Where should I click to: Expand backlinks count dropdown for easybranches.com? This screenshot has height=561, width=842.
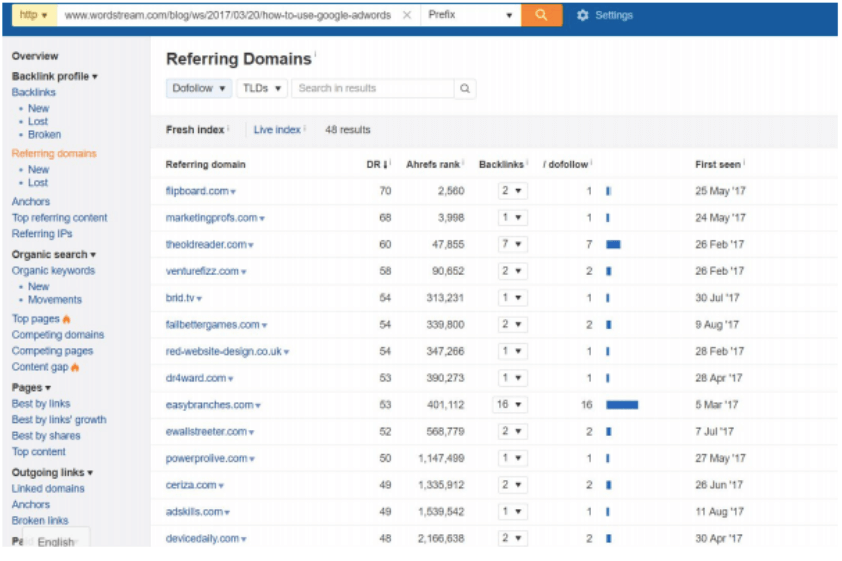coord(511,405)
